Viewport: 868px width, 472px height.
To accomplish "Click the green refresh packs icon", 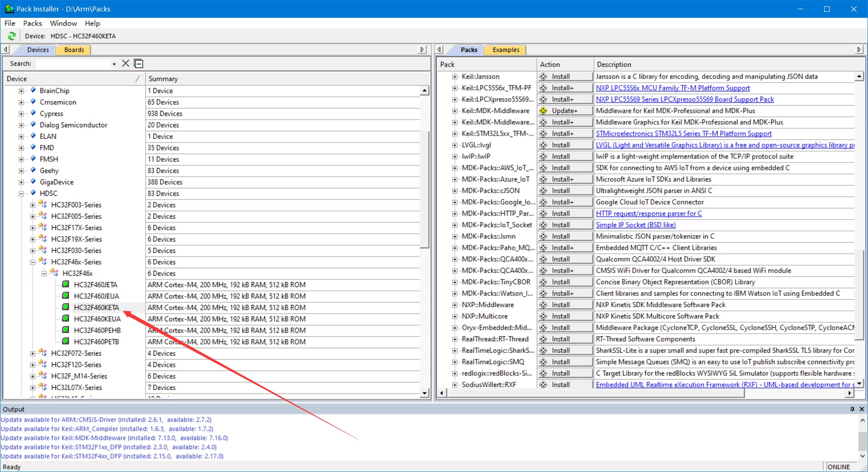I will click(x=12, y=36).
